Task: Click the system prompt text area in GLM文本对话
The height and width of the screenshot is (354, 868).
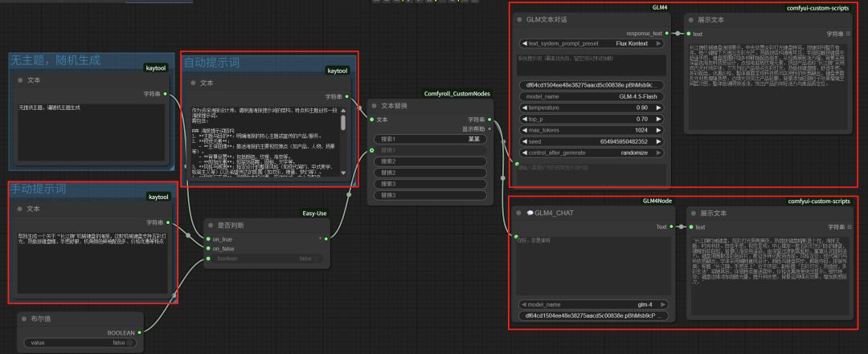Action: pos(592,65)
